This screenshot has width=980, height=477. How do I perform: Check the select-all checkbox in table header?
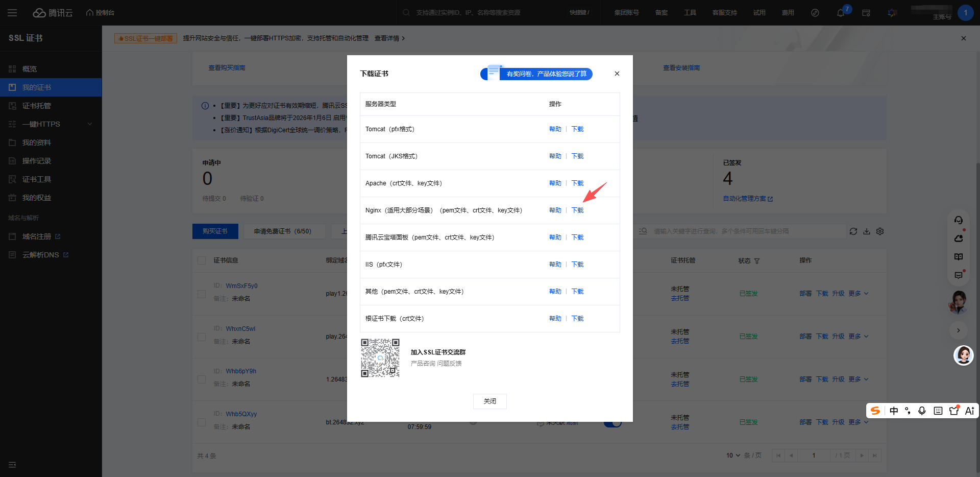(202, 260)
